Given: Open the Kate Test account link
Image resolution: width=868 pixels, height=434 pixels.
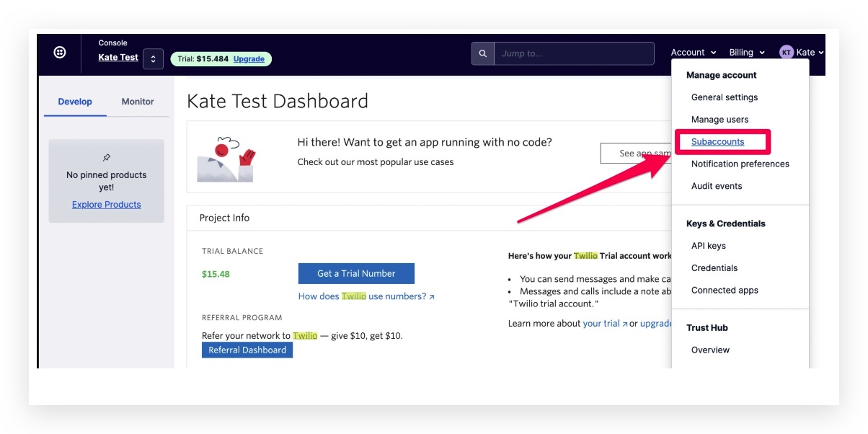Looking at the screenshot, I should (x=118, y=58).
